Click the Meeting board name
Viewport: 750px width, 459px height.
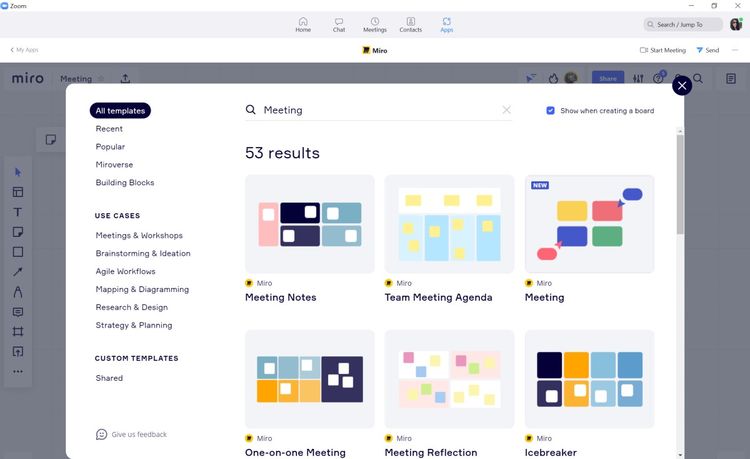coord(76,78)
